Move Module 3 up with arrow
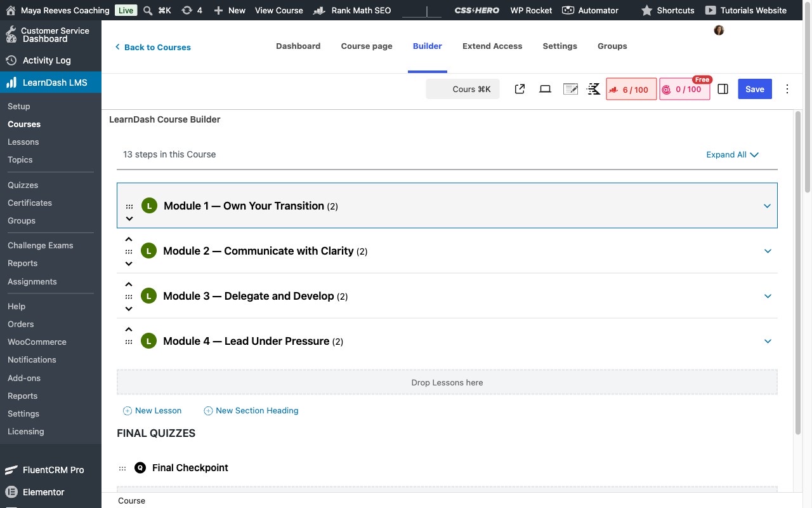Viewport: 812px width, 508px height. (129, 284)
